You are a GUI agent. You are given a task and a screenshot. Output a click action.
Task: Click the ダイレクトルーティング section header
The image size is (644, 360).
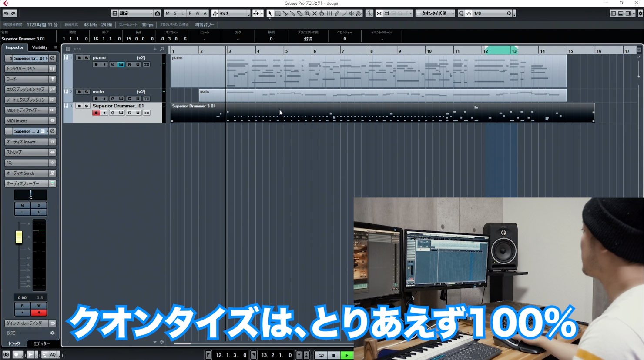pyautogui.click(x=30, y=323)
